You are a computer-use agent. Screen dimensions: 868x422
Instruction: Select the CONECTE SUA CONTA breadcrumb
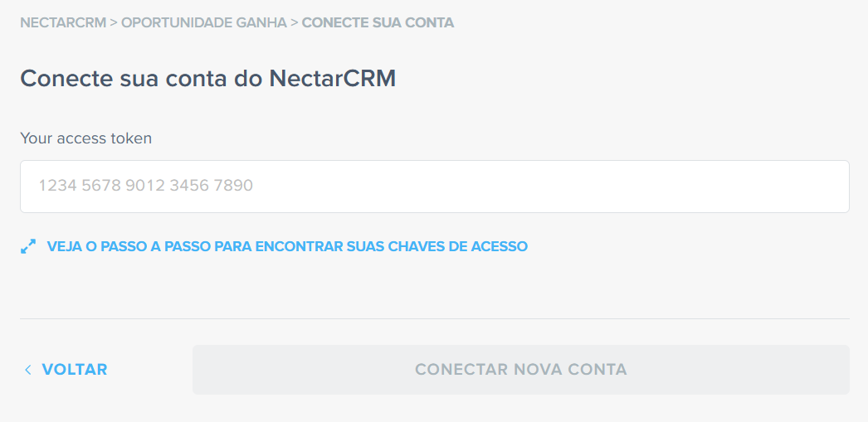click(378, 22)
